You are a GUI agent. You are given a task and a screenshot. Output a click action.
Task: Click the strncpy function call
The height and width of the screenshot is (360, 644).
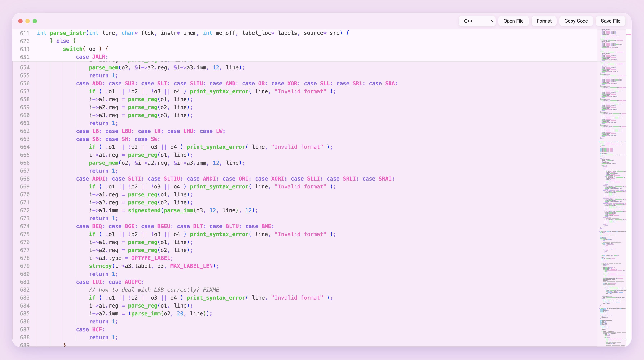pos(100,266)
